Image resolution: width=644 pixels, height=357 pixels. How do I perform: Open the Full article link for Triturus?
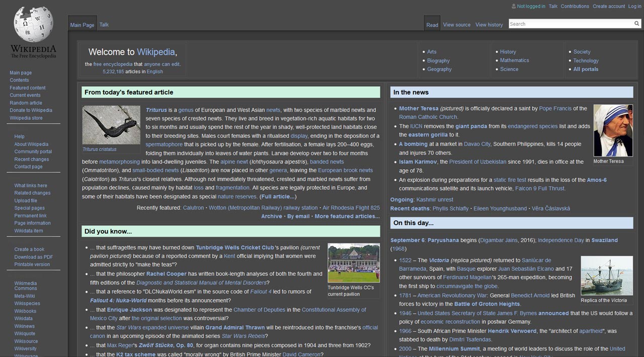point(278,196)
